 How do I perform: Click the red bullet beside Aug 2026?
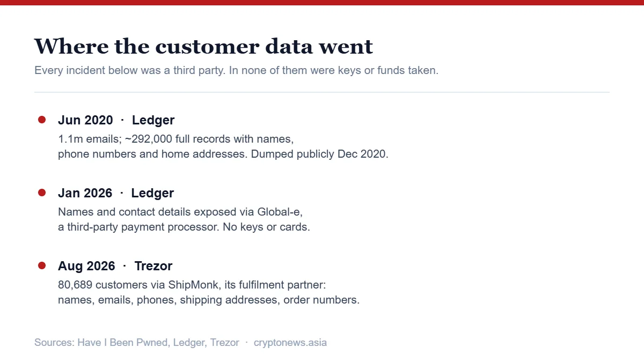pyautogui.click(x=42, y=265)
